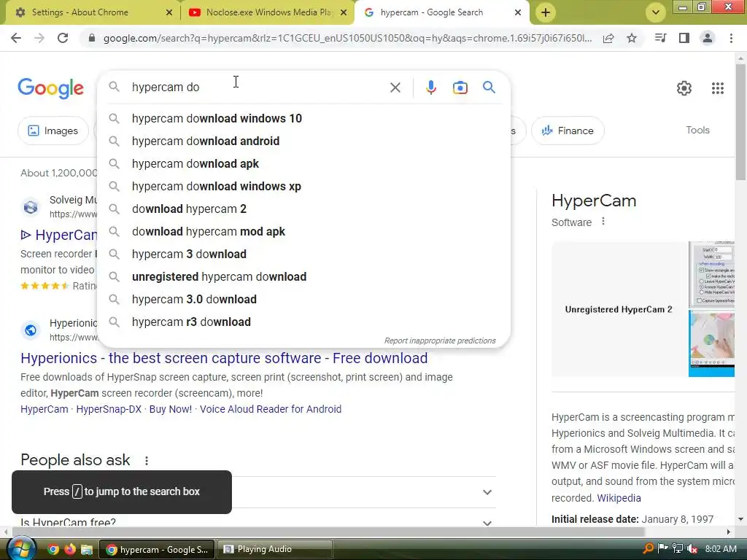Click the Action Center flag tray icon
The image size is (747, 560).
[662, 549]
